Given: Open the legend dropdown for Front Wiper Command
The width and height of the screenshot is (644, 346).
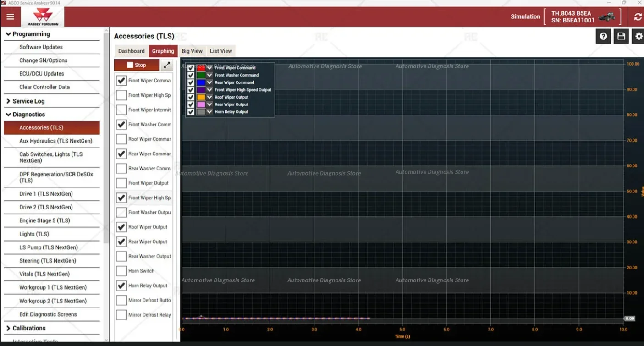Looking at the screenshot, I should 209,68.
